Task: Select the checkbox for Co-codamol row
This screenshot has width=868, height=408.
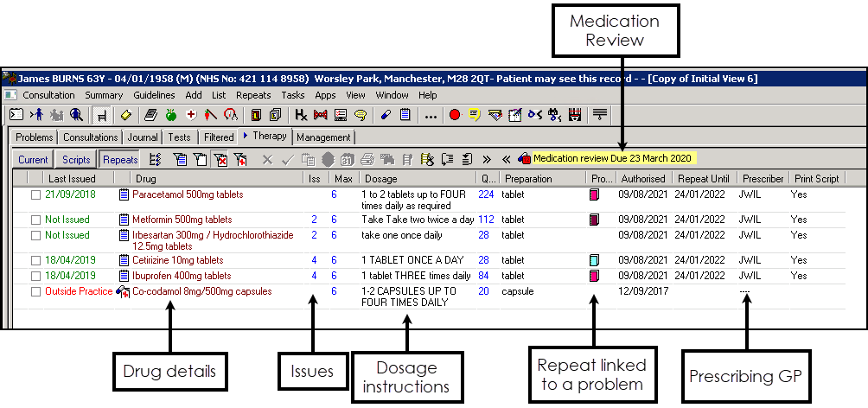Action: pyautogui.click(x=35, y=292)
